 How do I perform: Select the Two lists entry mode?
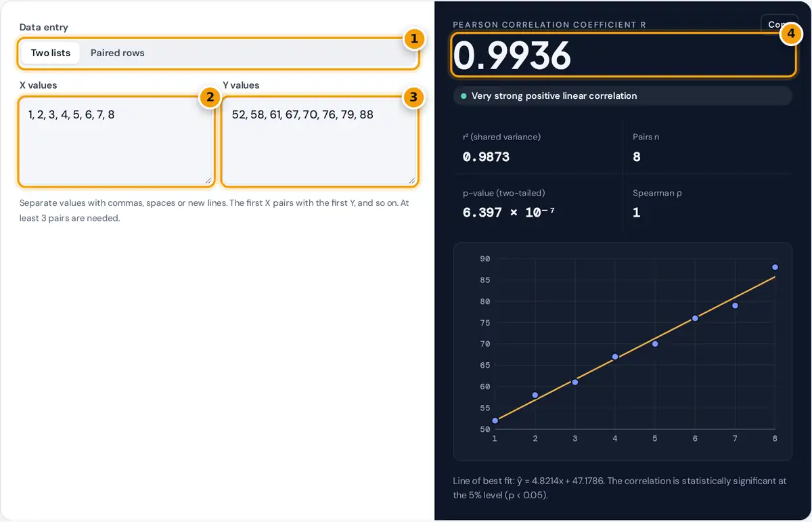[51, 53]
